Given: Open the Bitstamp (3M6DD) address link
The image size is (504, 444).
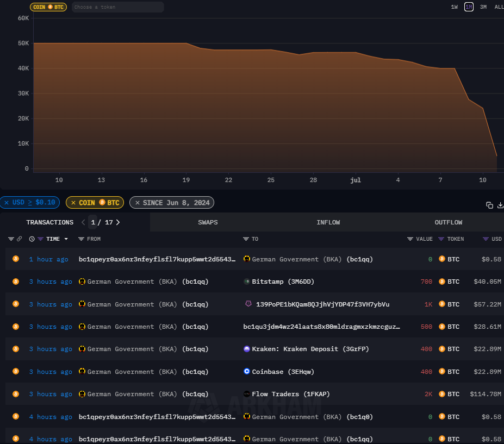Looking at the screenshot, I should [x=283, y=282].
